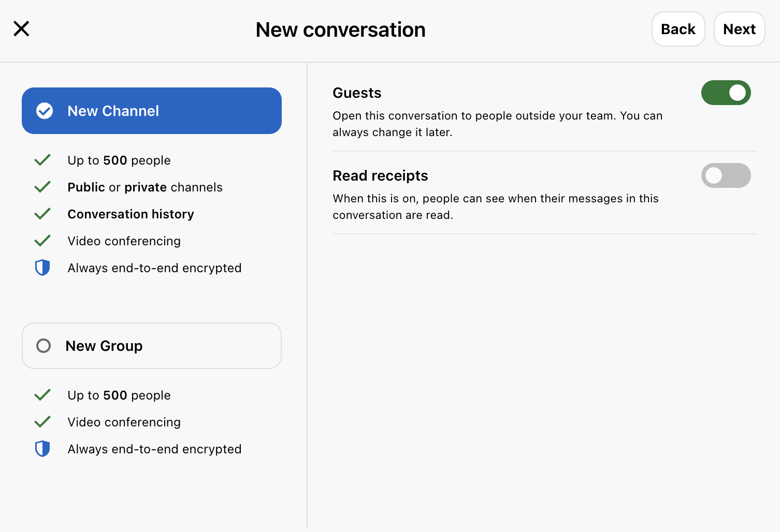Click checkmark beside Public or private channels
Screen dimensions: 780x532
pyautogui.click(x=42, y=187)
